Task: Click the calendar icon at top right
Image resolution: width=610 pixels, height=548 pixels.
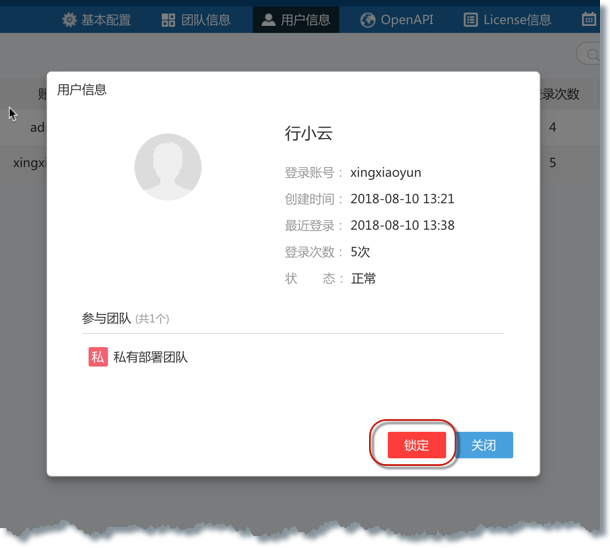Action: pyautogui.click(x=589, y=20)
